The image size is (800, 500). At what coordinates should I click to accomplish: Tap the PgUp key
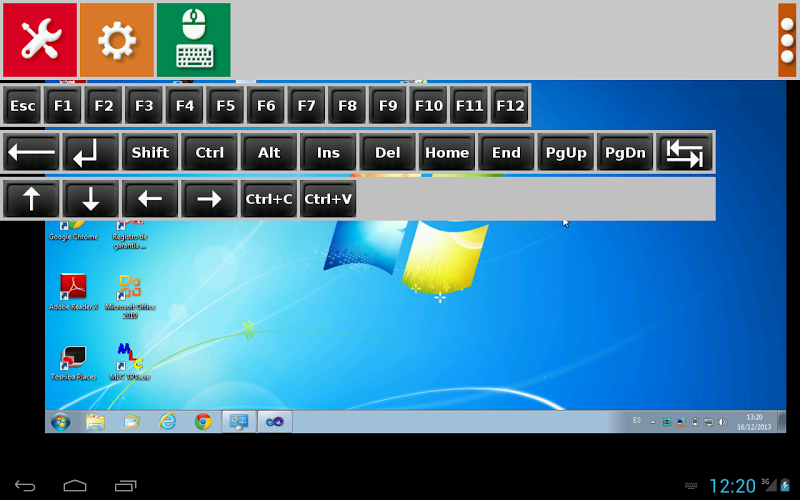(566, 152)
